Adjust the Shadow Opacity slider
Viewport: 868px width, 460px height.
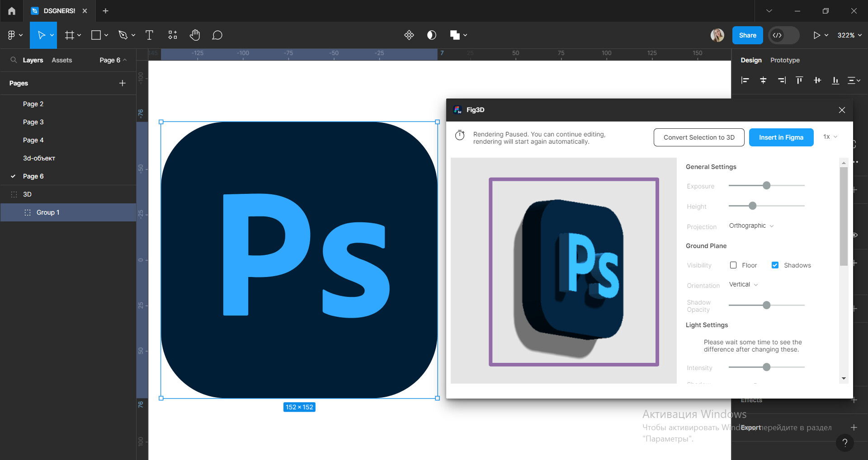766,305
